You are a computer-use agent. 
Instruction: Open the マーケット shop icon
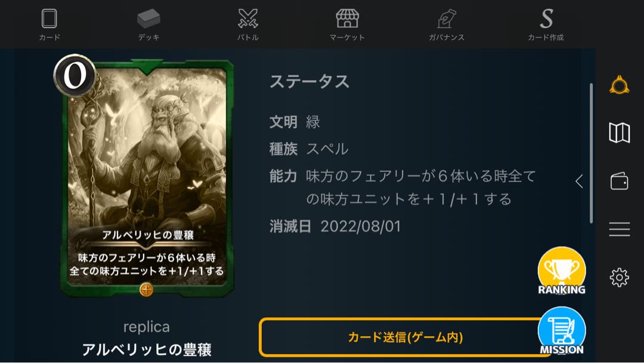pos(348,19)
